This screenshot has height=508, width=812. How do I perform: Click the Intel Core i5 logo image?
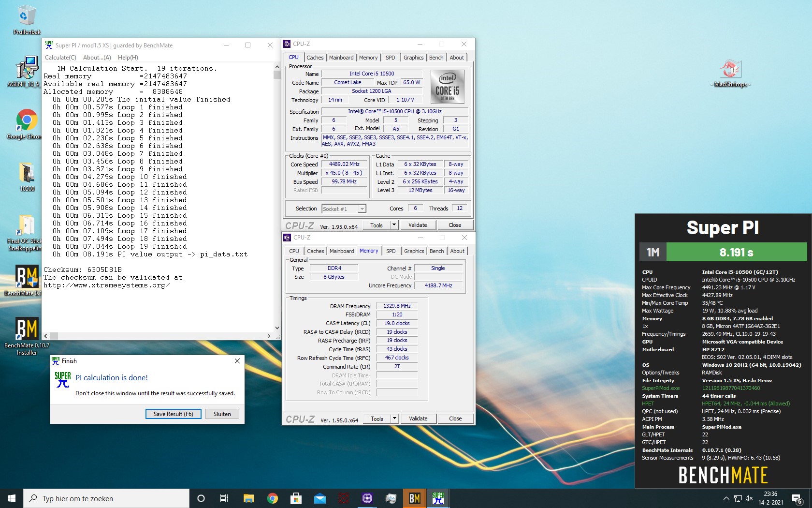448,87
